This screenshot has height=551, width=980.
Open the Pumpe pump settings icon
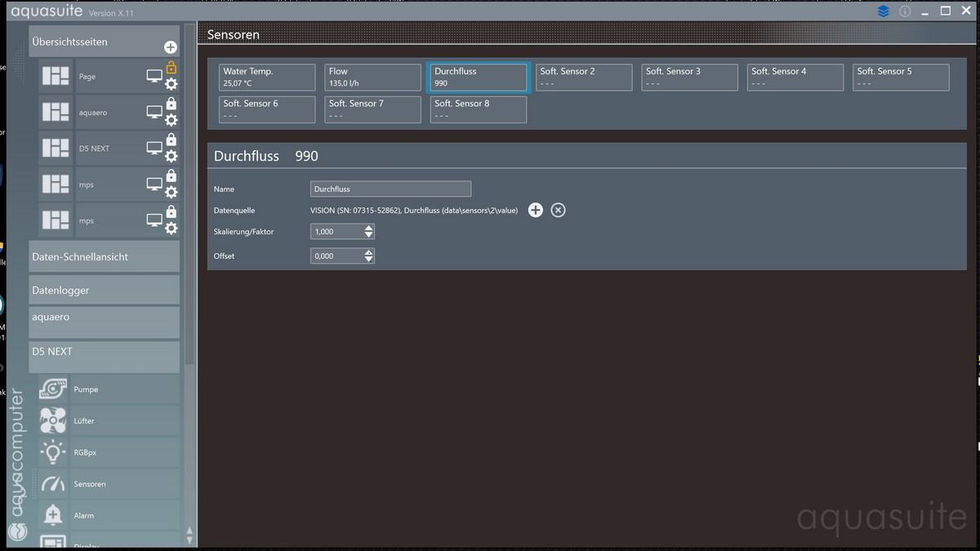54,389
